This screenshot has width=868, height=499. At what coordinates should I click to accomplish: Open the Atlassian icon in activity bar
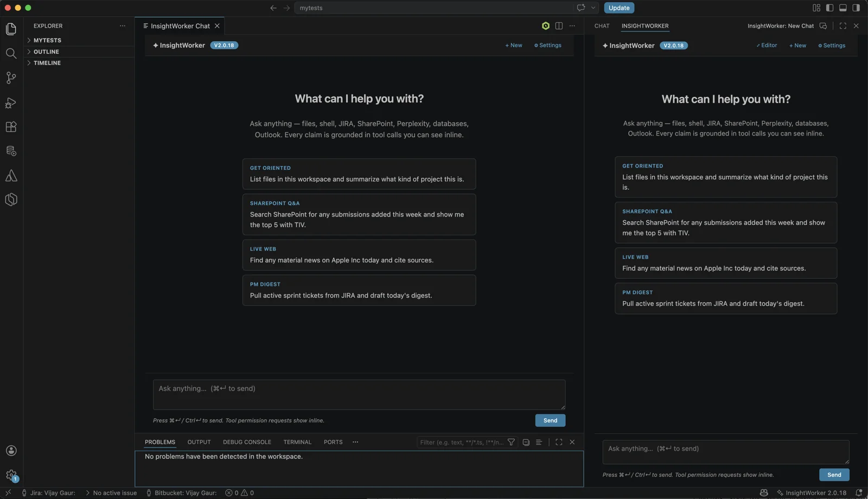(x=11, y=175)
